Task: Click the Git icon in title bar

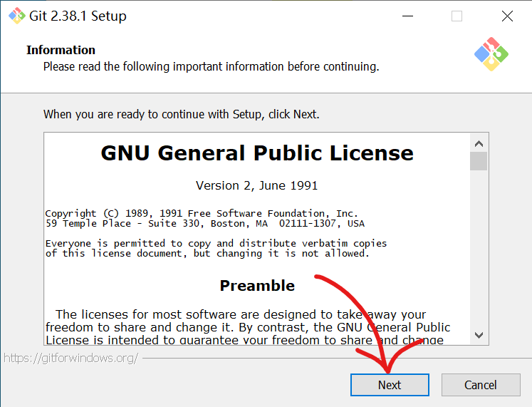Action: pyautogui.click(x=16, y=16)
